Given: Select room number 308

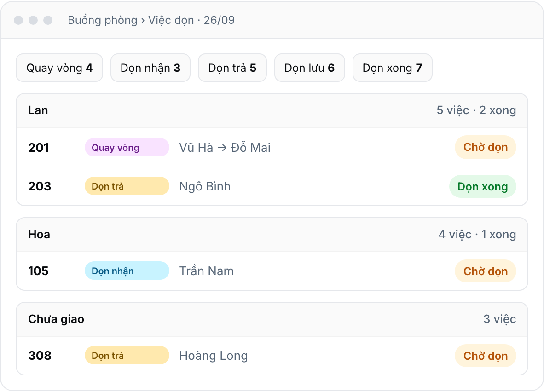Looking at the screenshot, I should click(40, 356).
